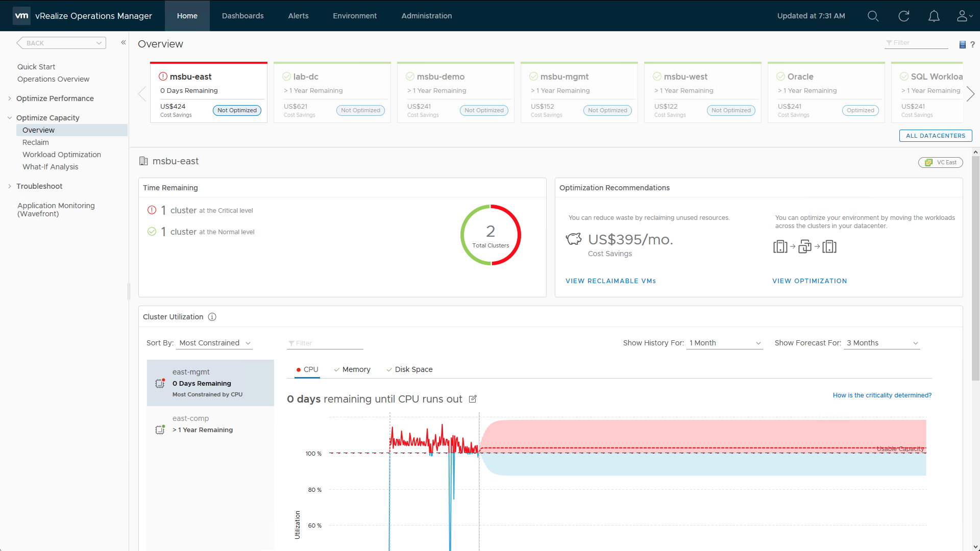Select the Memory utilization tab
This screenshot has height=551, width=980.
click(352, 369)
